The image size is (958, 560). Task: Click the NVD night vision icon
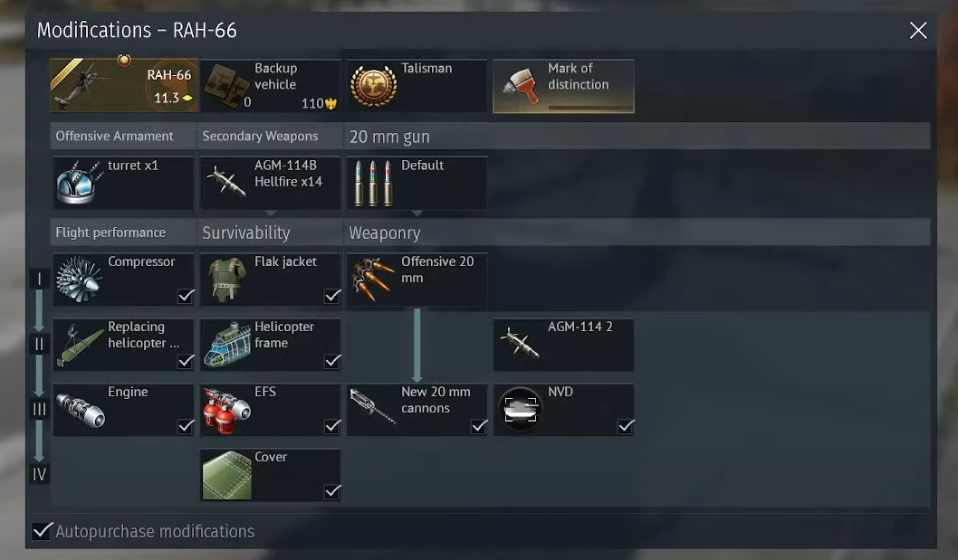tap(520, 410)
